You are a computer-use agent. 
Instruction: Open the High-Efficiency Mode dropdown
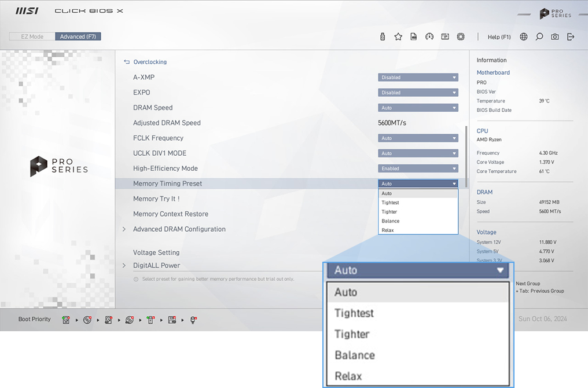[418, 169]
